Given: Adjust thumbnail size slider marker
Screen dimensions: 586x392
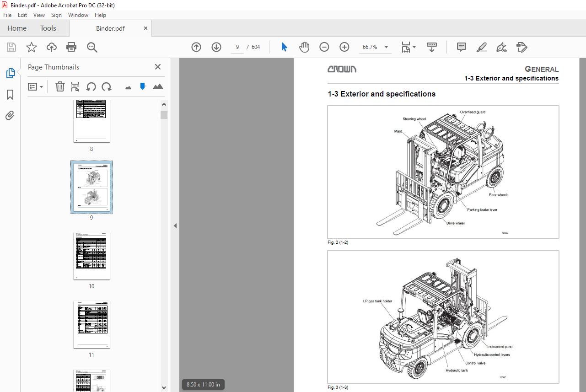Looking at the screenshot, I should (x=143, y=86).
